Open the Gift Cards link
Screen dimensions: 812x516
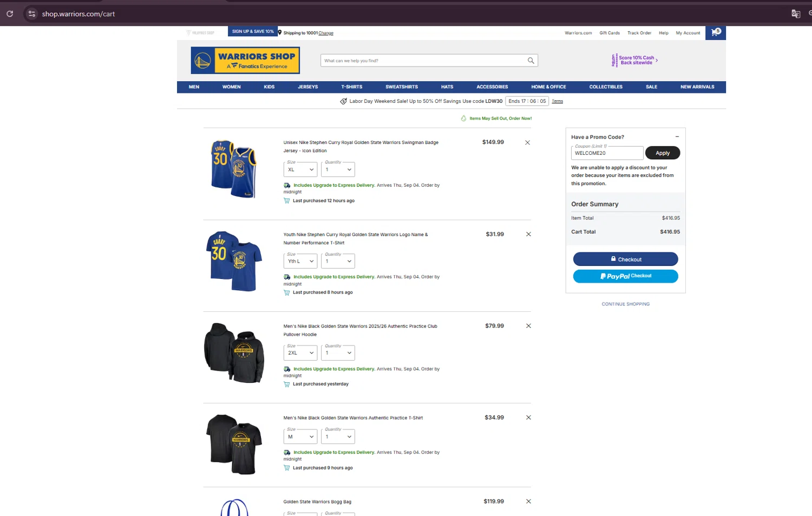coord(610,33)
